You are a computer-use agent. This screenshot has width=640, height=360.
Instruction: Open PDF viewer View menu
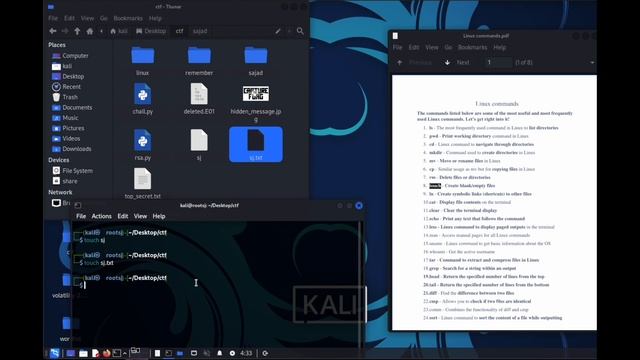coord(432,47)
